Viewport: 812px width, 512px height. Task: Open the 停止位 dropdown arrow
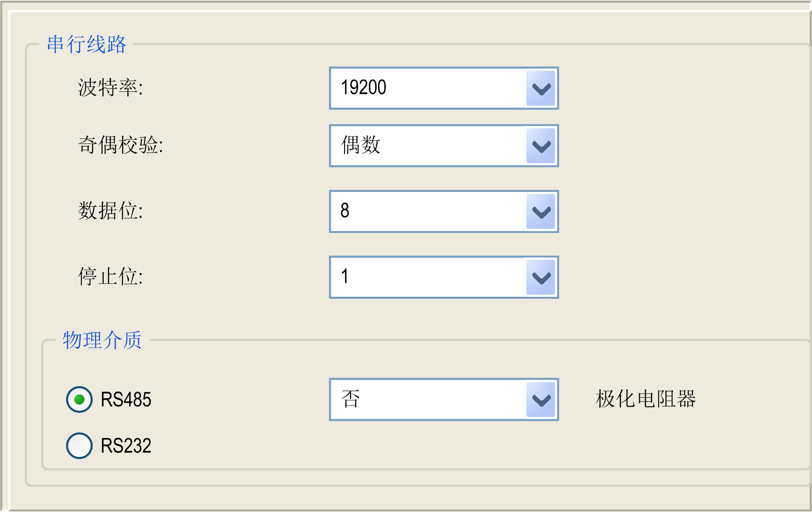[541, 277]
